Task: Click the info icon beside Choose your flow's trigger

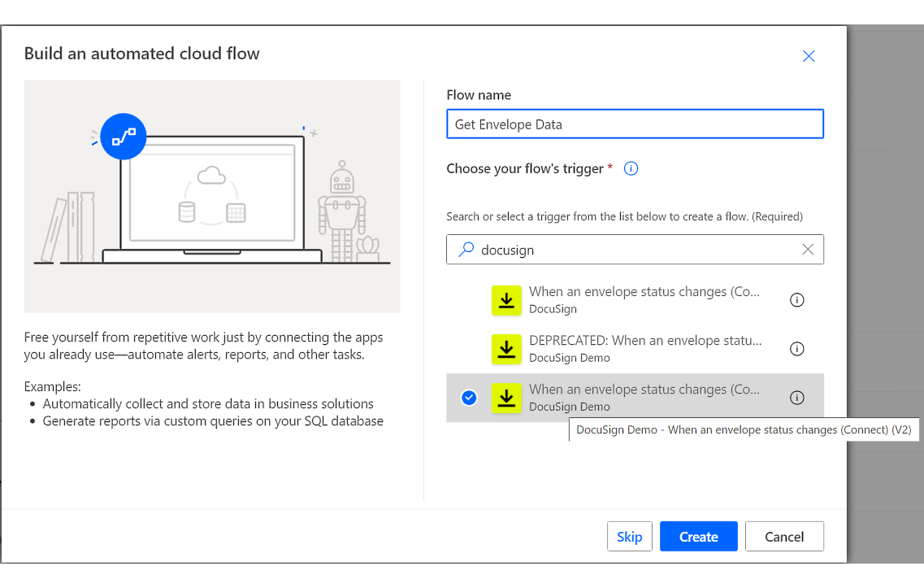Action: point(631,168)
